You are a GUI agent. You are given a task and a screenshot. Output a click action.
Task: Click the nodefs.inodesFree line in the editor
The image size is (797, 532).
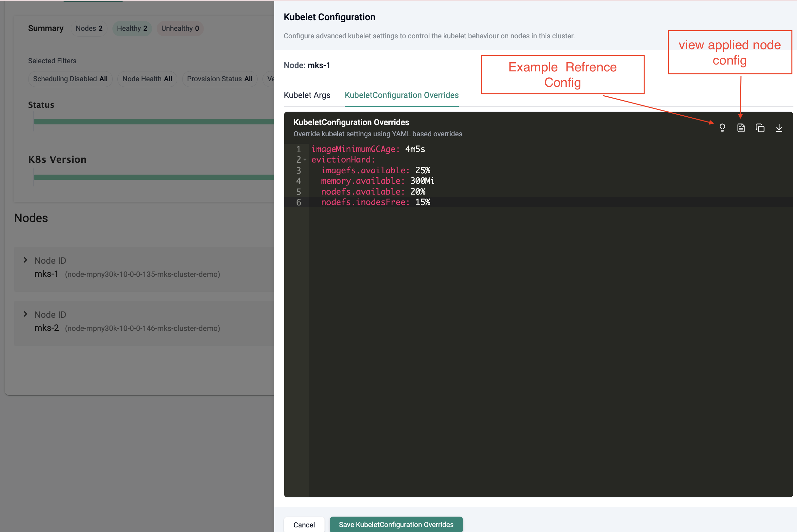365,202
